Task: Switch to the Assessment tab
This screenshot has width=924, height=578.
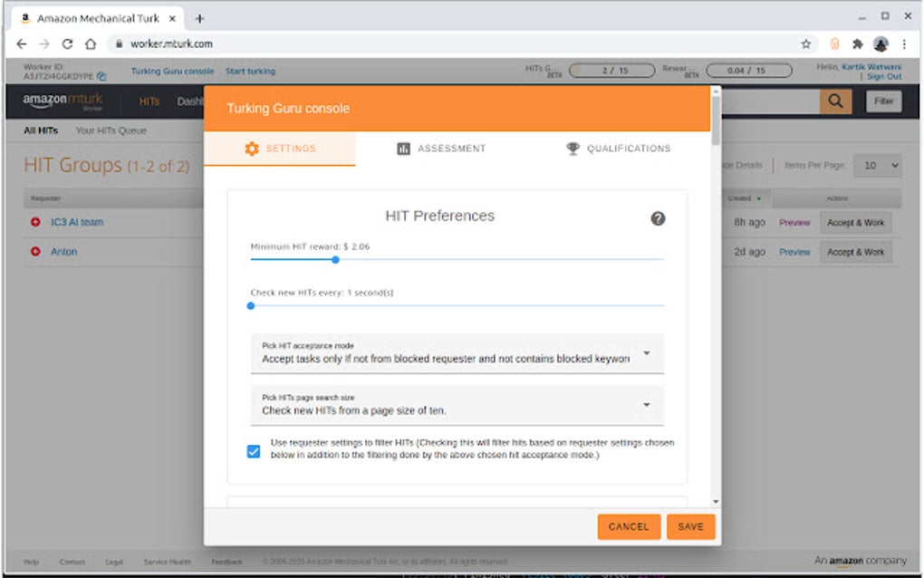Action: 441,149
